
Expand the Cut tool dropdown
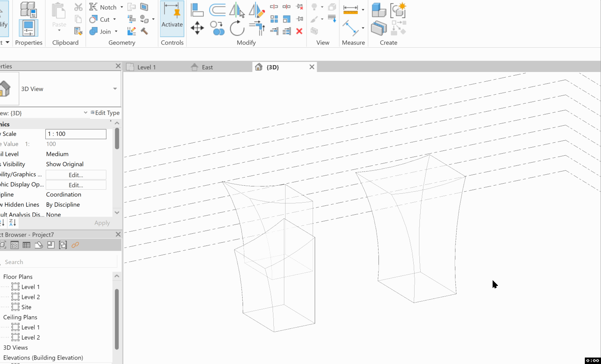click(114, 19)
